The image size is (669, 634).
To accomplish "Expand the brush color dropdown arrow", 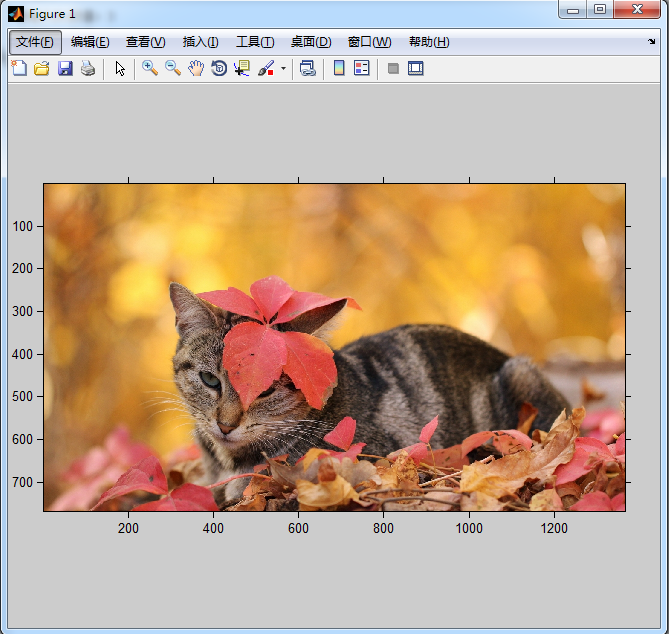I will (x=283, y=68).
